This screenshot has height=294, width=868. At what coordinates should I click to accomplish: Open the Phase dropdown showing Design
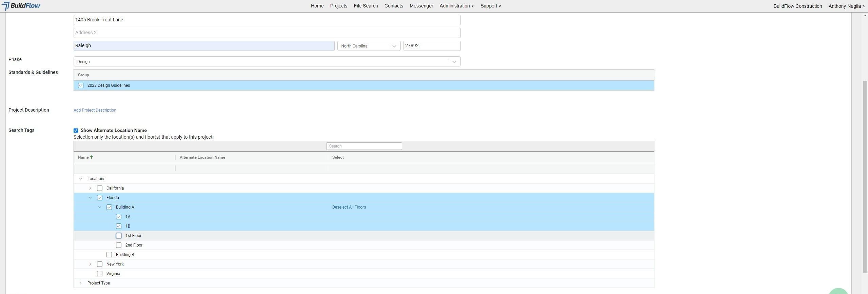pos(267,61)
